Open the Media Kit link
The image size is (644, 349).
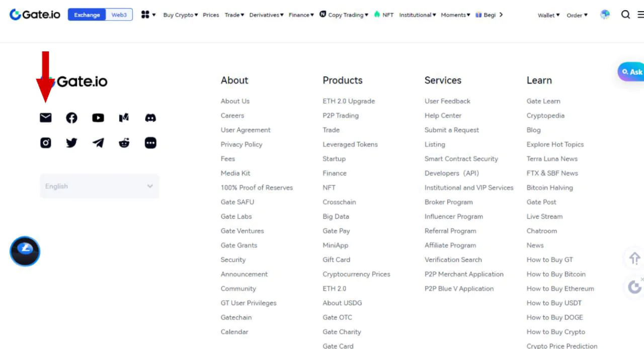pyautogui.click(x=235, y=173)
